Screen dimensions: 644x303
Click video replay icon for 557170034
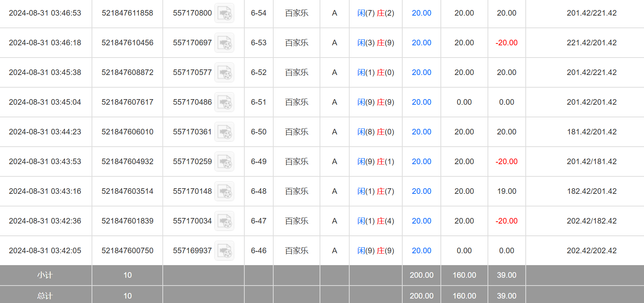pyautogui.click(x=224, y=221)
